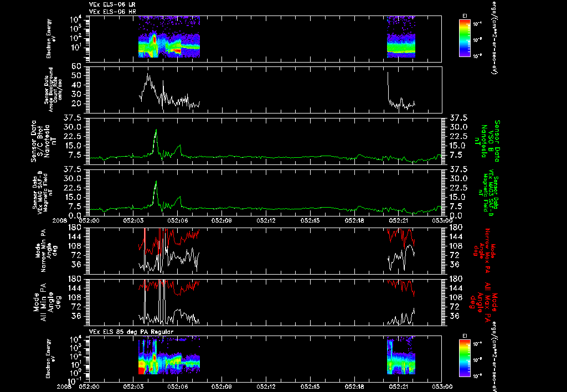The height and width of the screenshot is (392, 567).
Task: Click "052:09" on the bottom time axis
Action: point(221,386)
